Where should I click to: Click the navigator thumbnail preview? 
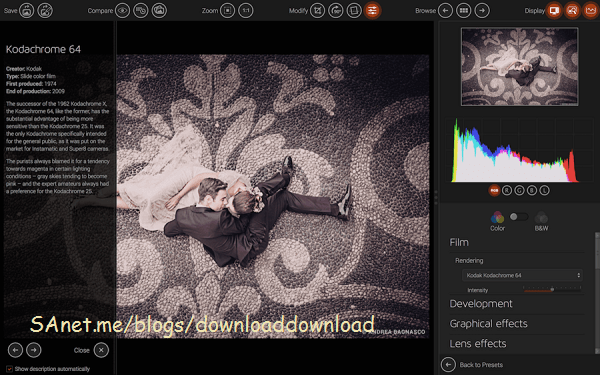tap(520, 67)
